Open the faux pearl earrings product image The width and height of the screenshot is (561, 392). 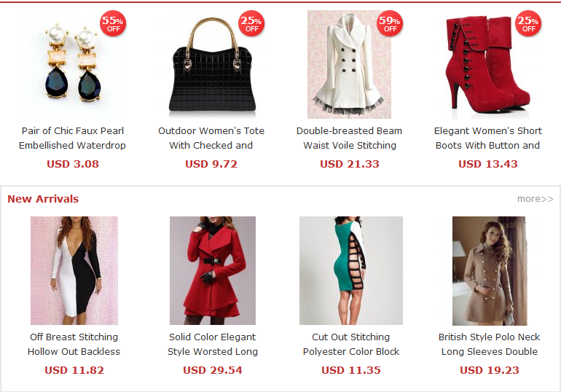coord(73,64)
